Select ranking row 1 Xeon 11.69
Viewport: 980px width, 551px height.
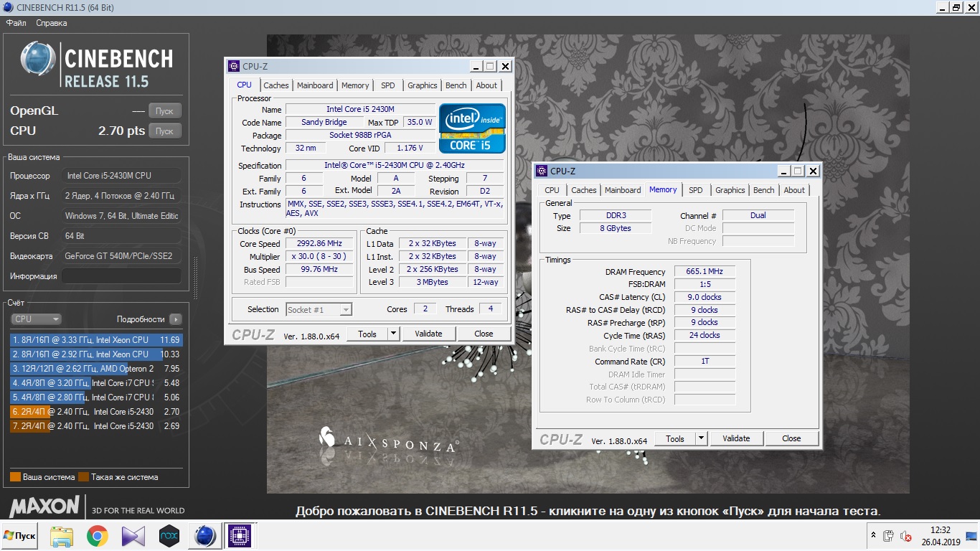pyautogui.click(x=97, y=340)
